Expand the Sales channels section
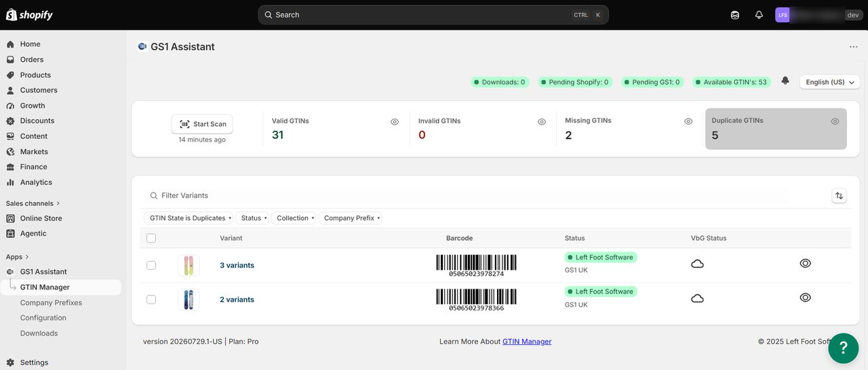The image size is (868, 370). [x=33, y=203]
